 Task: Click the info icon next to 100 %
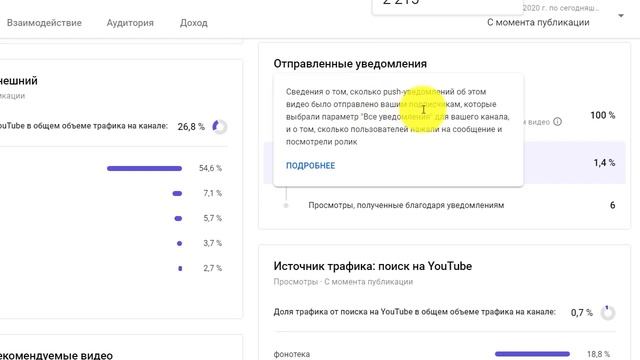pos(557,122)
